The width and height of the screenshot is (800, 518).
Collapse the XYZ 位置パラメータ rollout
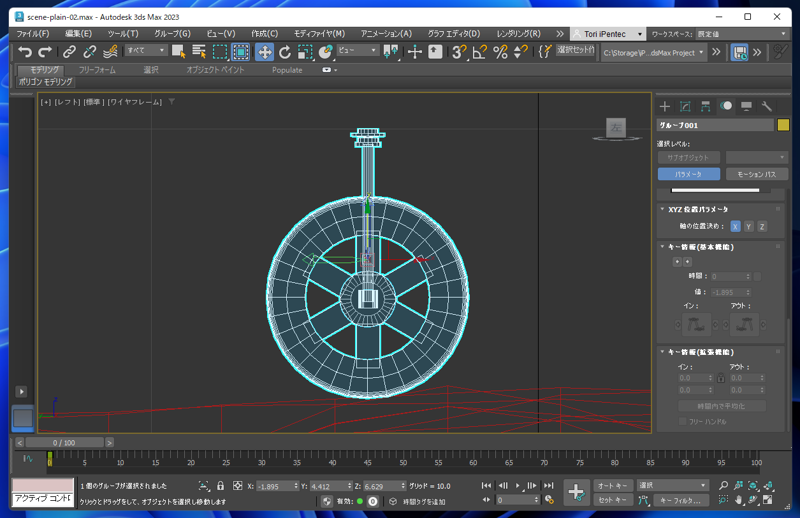point(663,209)
